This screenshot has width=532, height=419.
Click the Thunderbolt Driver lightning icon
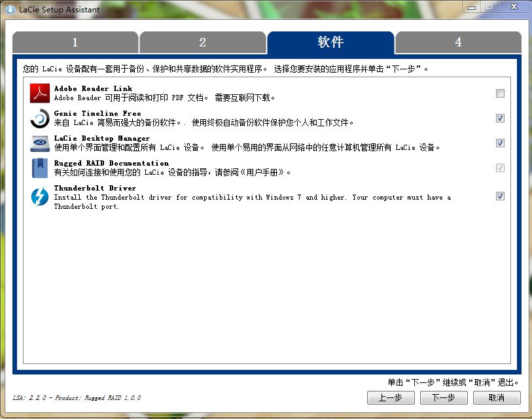pos(40,196)
